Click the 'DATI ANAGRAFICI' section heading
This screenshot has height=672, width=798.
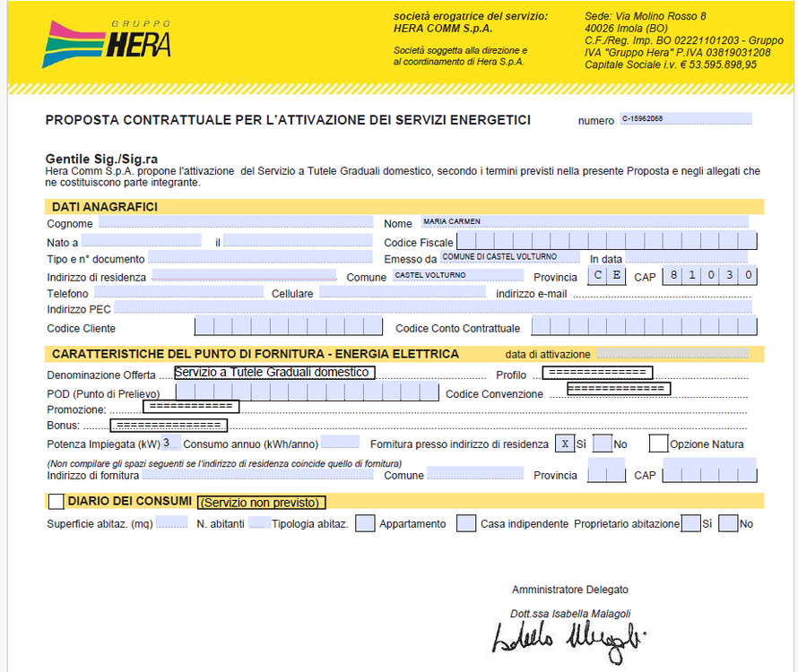point(105,207)
